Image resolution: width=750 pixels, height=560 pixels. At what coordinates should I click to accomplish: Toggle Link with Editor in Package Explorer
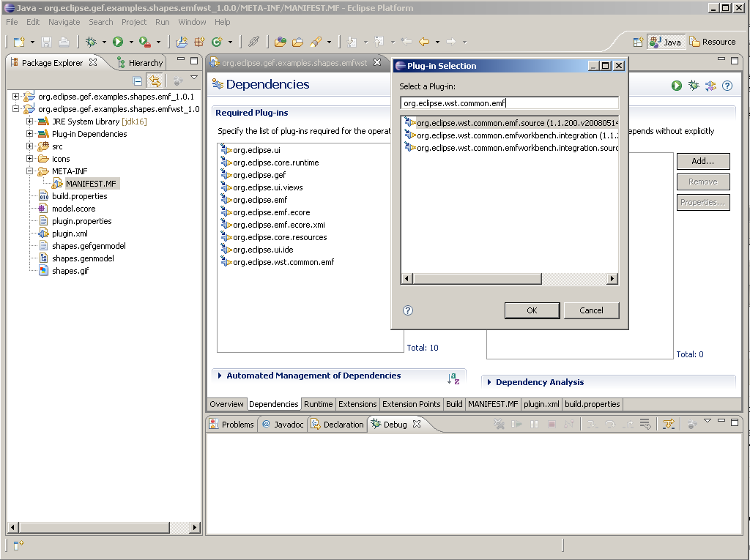(155, 81)
